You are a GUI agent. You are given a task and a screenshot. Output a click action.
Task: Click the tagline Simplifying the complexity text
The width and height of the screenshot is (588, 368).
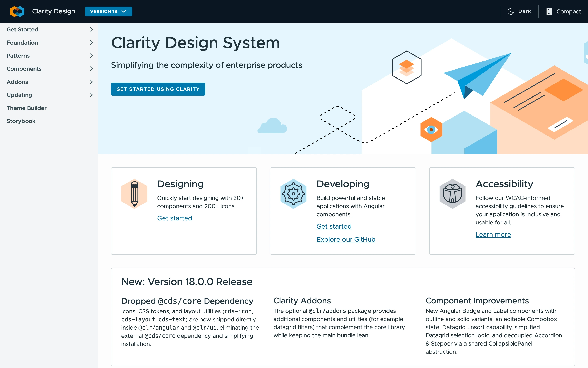point(207,65)
